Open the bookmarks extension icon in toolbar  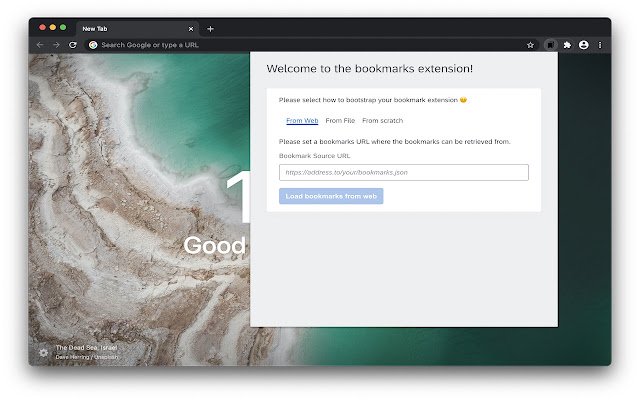(551, 45)
